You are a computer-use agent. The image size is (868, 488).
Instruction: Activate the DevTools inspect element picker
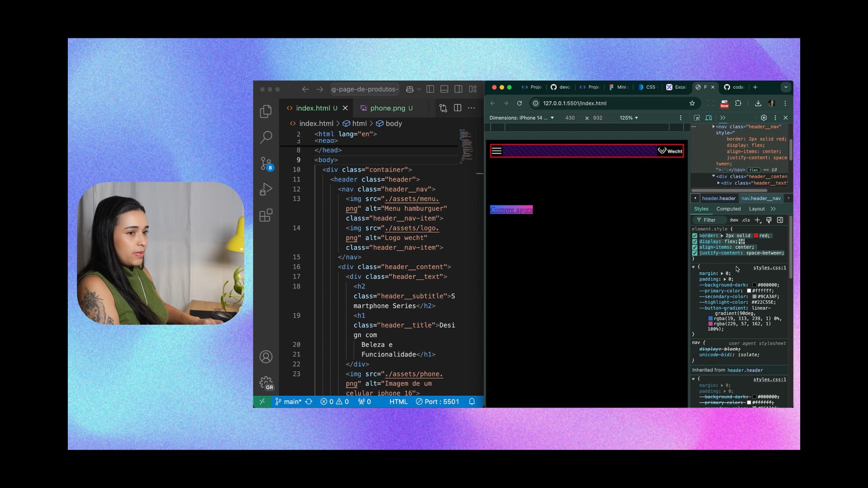tap(697, 117)
